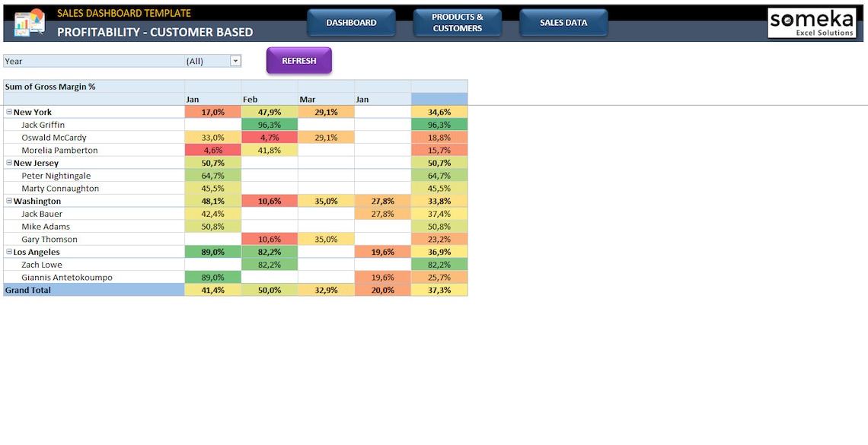Collapse the New Jersey customer group
This screenshot has width=868, height=445.
(x=8, y=162)
